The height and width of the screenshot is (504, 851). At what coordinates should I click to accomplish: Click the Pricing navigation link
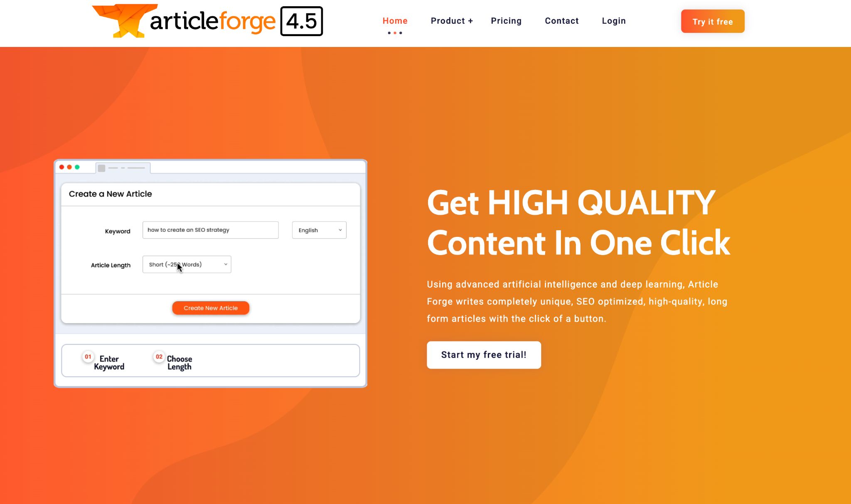click(x=506, y=20)
